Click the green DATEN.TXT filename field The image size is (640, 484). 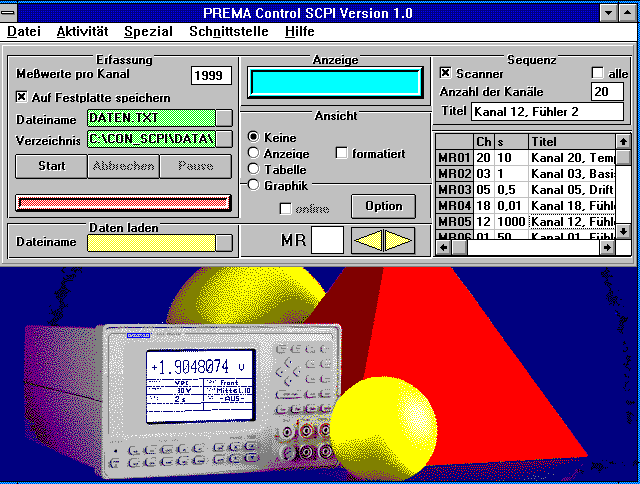[x=151, y=118]
